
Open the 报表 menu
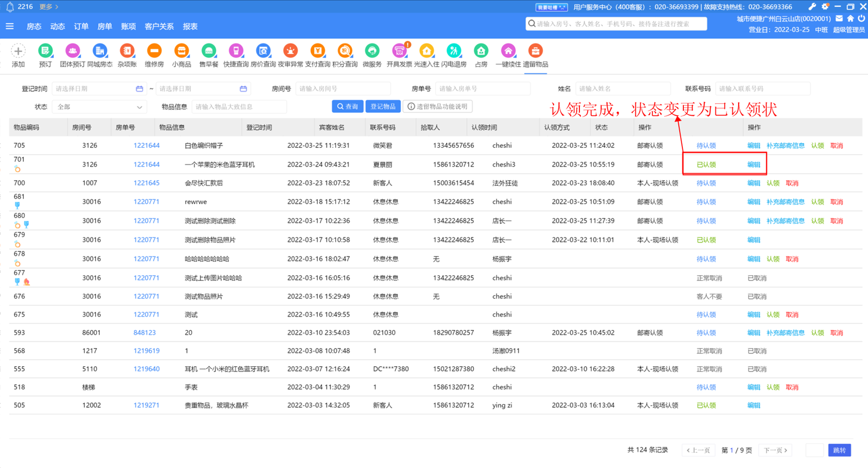point(190,26)
